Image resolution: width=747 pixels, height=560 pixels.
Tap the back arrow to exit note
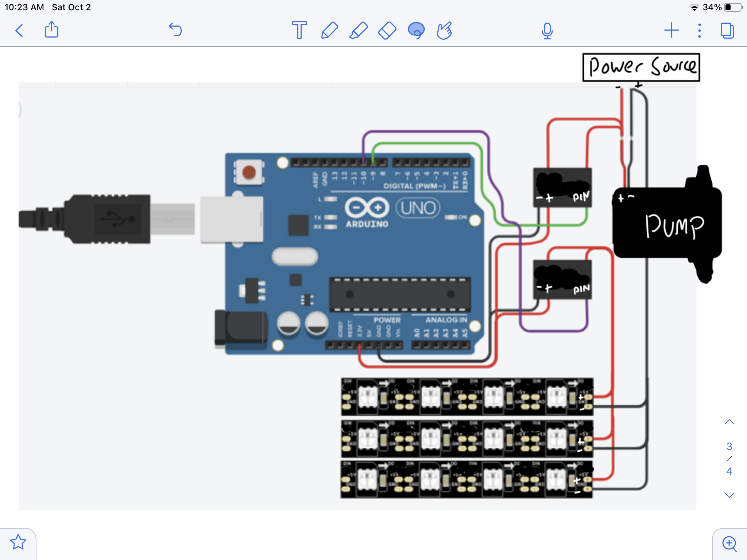[x=20, y=31]
